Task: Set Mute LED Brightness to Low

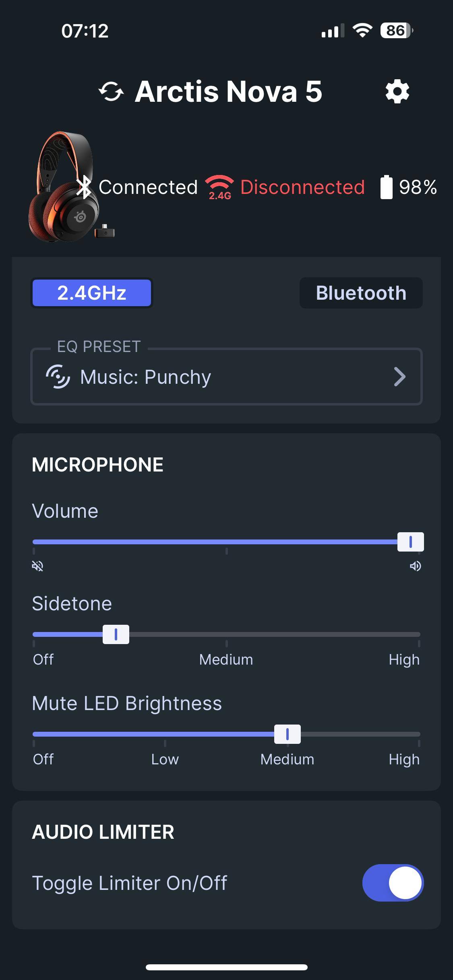Action: click(165, 734)
